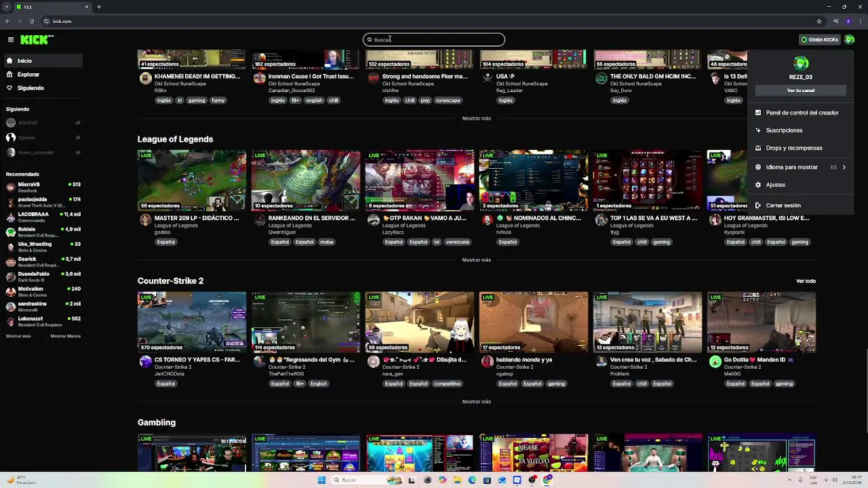Open DuendePablo recommended channel avatar
Viewport: 868px width, 488px height.
pyautogui.click(x=11, y=277)
